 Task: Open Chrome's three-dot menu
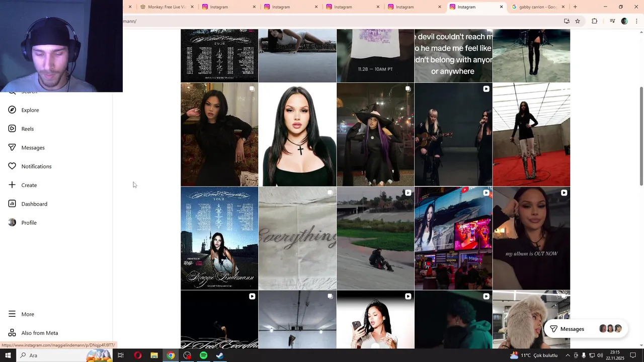point(636,21)
